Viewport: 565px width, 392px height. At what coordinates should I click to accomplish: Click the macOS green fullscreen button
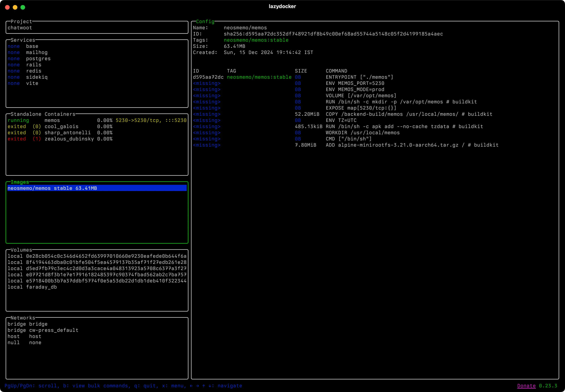pyautogui.click(x=23, y=7)
